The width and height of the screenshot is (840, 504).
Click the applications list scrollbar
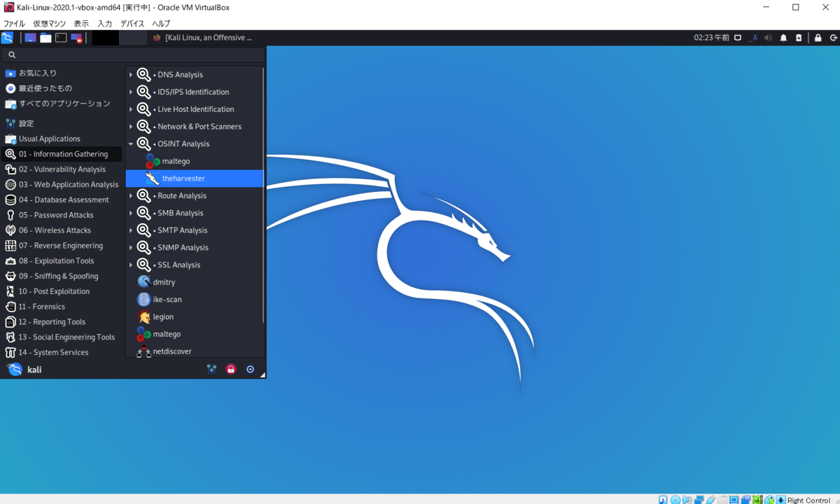[263, 195]
